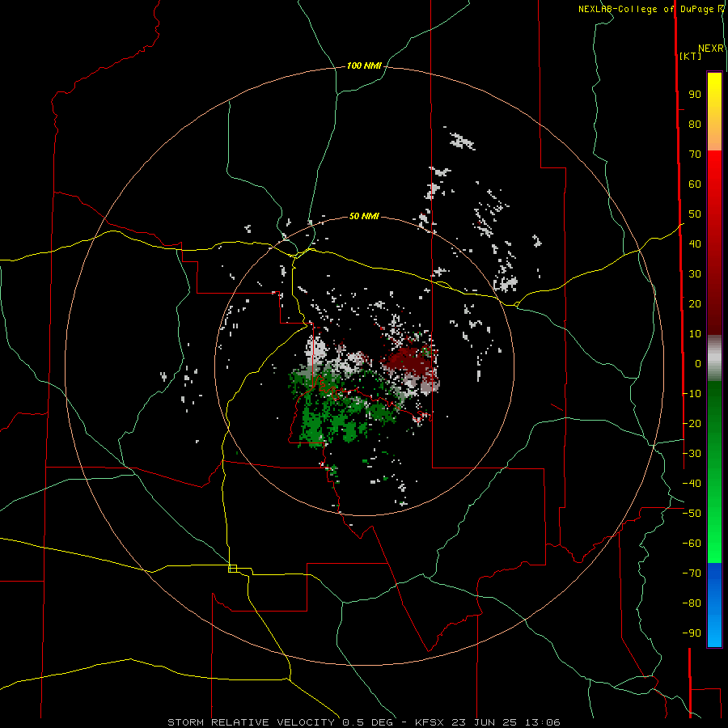The image size is (728, 728).
Task: Click the -80 knot scale value
Action: 692,603
